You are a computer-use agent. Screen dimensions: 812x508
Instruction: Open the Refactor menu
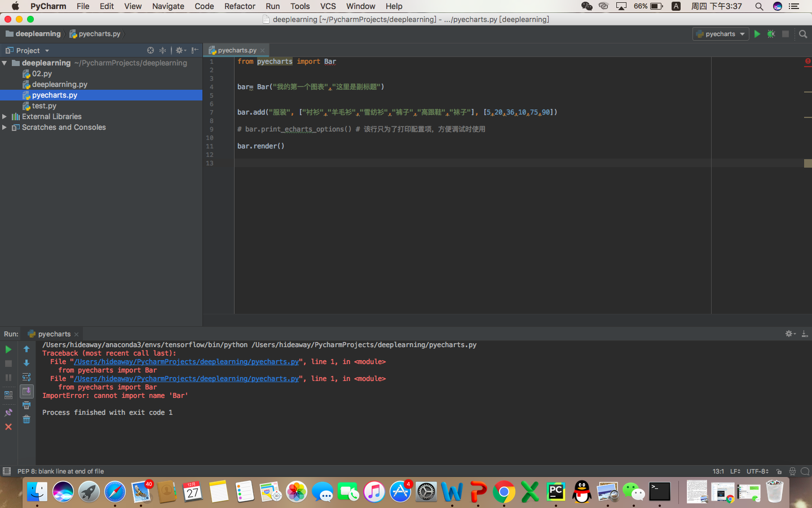pos(240,6)
